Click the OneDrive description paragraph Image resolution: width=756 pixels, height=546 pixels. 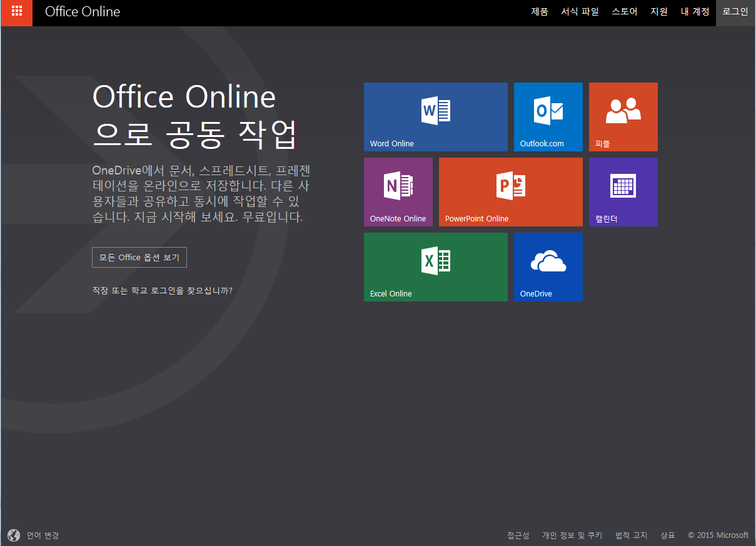click(201, 194)
